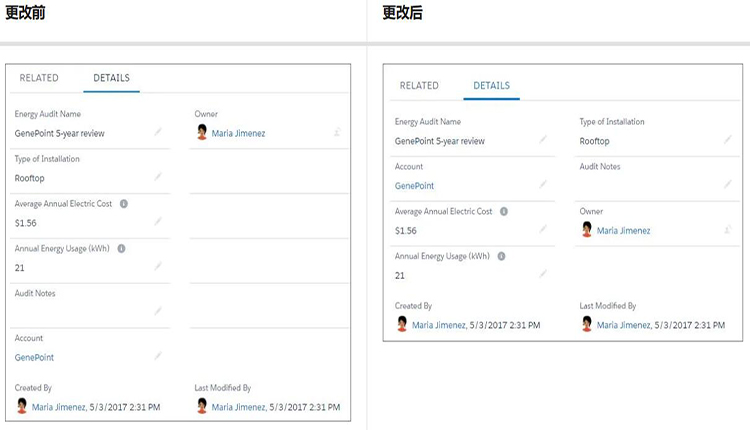Viewport: 750px width, 430px height.
Task: Edit Energy Audit Name pencil in before panel
Action: click(x=158, y=132)
